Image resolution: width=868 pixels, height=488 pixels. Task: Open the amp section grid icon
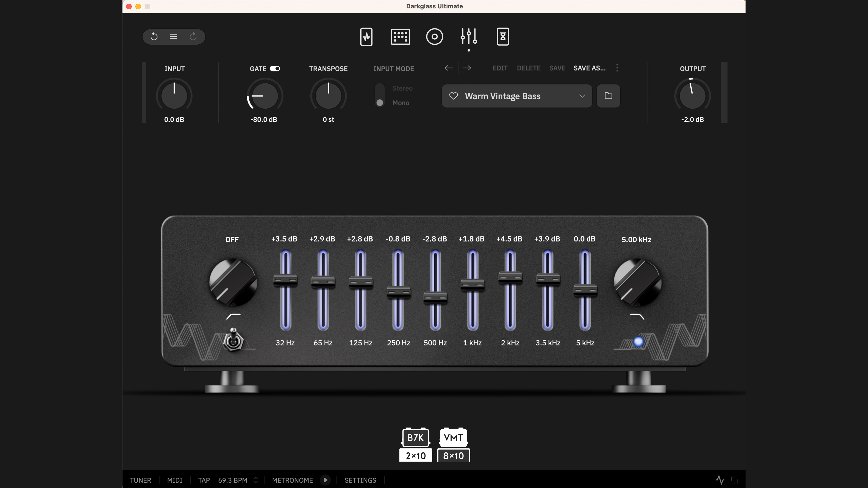400,37
